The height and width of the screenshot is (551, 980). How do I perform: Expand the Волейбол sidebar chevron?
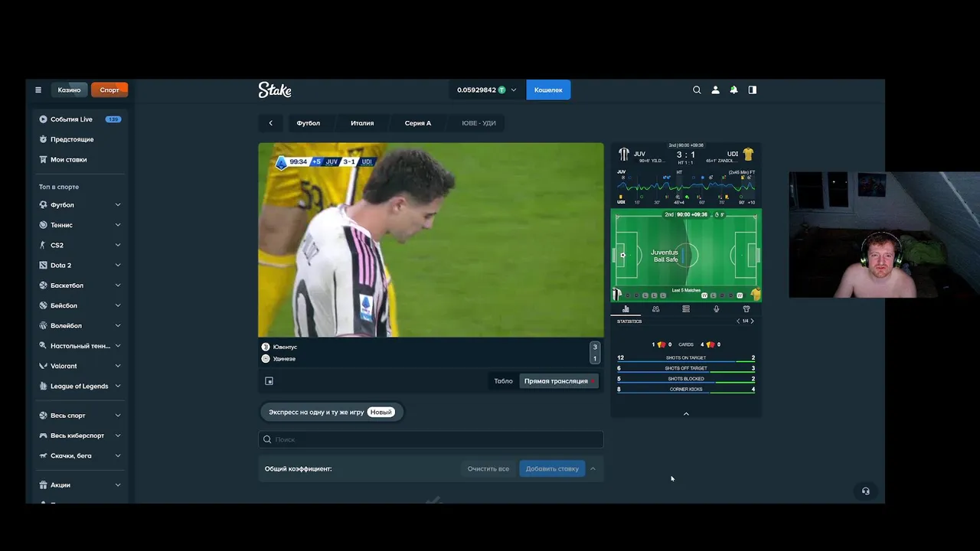coord(118,326)
